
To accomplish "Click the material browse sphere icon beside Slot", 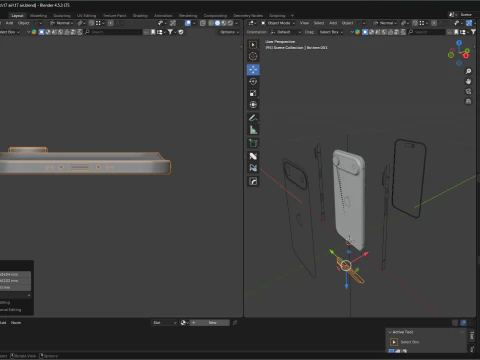I will coord(183,323).
